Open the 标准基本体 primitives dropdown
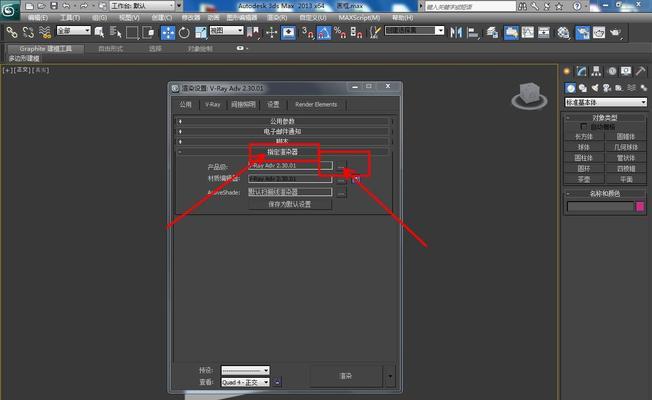 coord(606,102)
